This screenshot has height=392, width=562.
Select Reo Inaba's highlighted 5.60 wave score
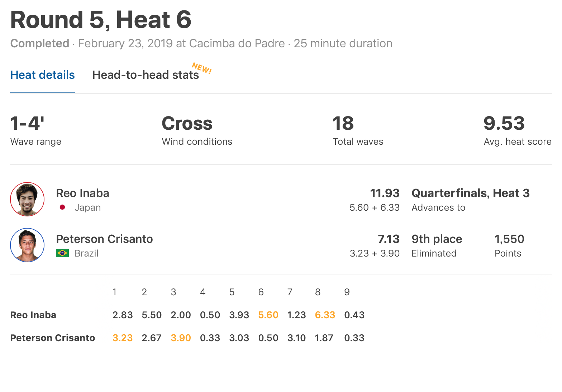point(268,315)
